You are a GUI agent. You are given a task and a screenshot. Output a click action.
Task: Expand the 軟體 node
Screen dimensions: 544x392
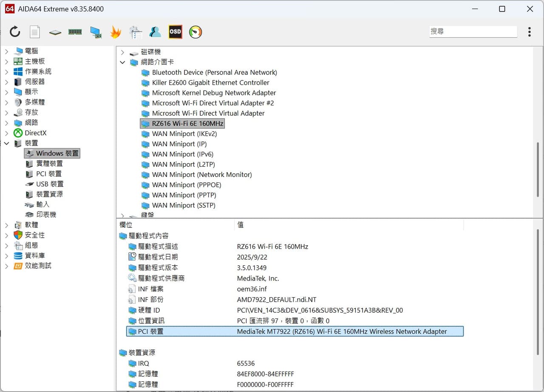coord(6,225)
